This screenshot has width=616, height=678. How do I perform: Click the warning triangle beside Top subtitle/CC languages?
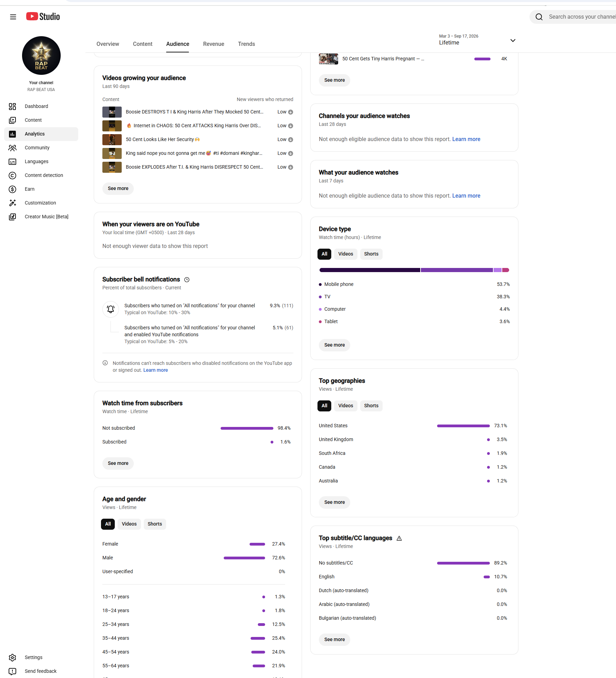click(x=399, y=538)
